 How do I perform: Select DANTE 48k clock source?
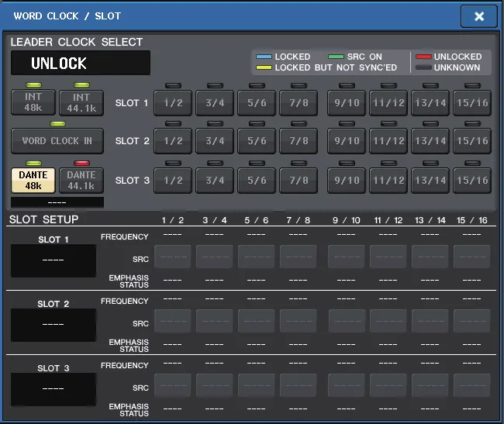tap(33, 180)
